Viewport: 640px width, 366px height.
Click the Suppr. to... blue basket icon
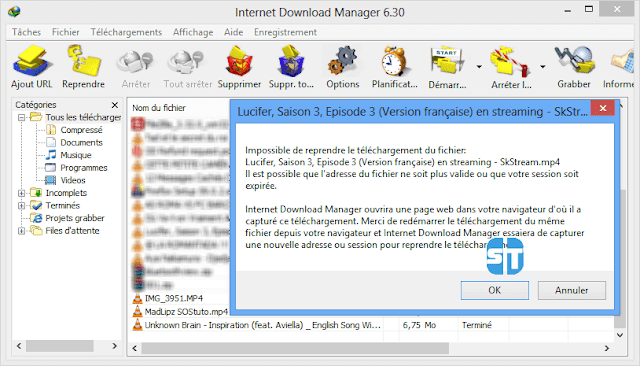tap(291, 61)
